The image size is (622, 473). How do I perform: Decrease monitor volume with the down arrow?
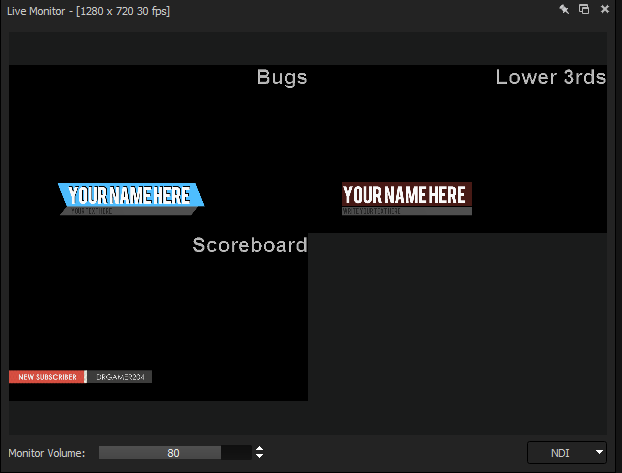click(260, 457)
